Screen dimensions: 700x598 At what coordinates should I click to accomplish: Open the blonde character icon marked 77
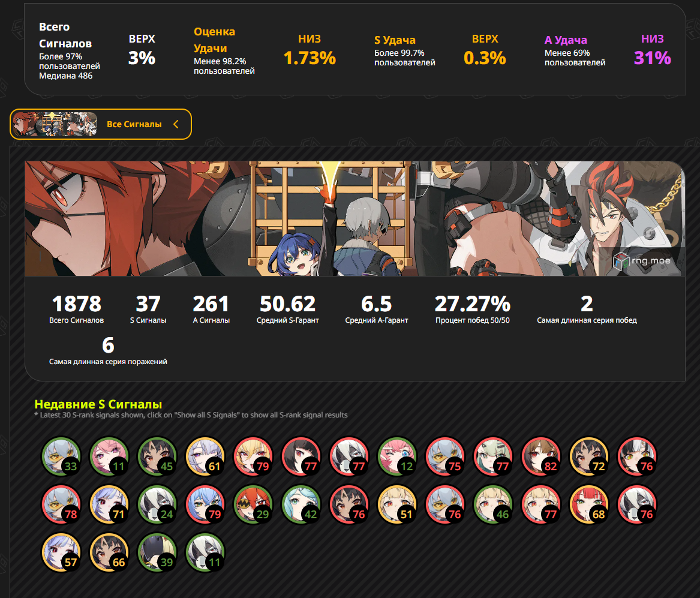tap(541, 504)
